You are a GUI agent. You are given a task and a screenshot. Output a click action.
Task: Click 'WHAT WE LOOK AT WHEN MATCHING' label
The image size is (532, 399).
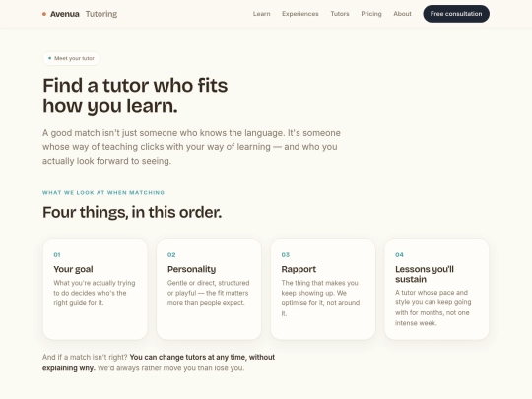click(103, 193)
